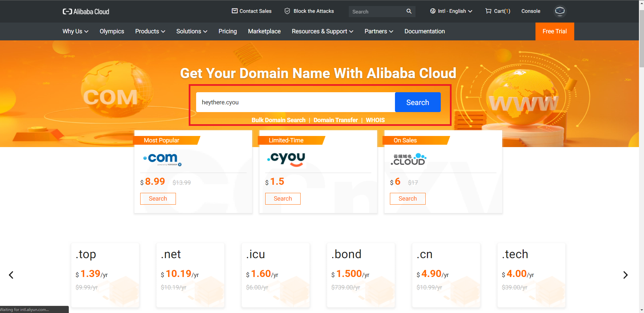The width and height of the screenshot is (644, 313).
Task: Click the .com Verisign logo
Action: pos(162,159)
